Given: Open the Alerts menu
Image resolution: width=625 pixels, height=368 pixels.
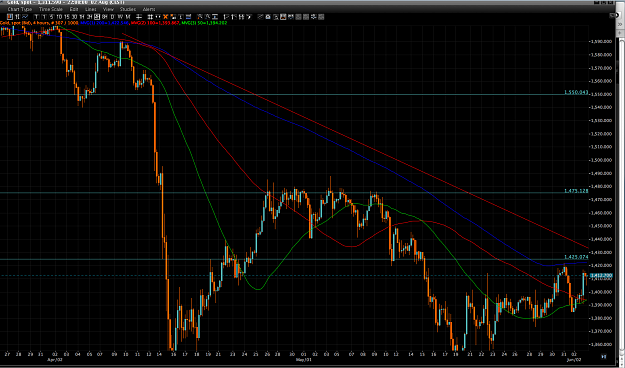Looking at the screenshot, I should tap(149, 9).
